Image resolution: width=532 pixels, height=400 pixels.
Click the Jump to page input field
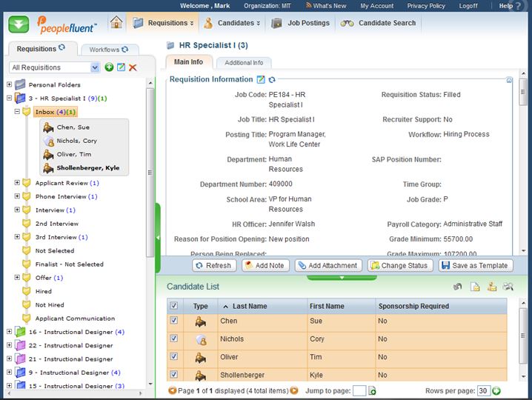pyautogui.click(x=359, y=390)
